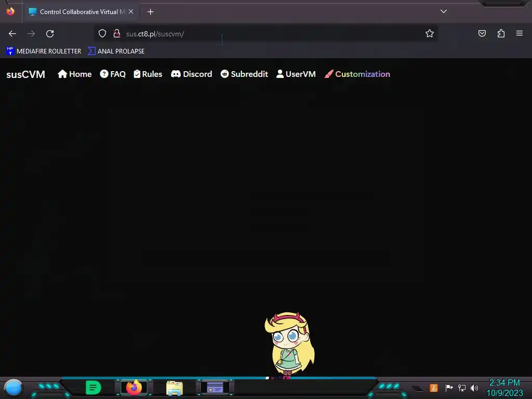Open the tracking protection shield icon
The height and width of the screenshot is (399, 532).
click(102, 33)
